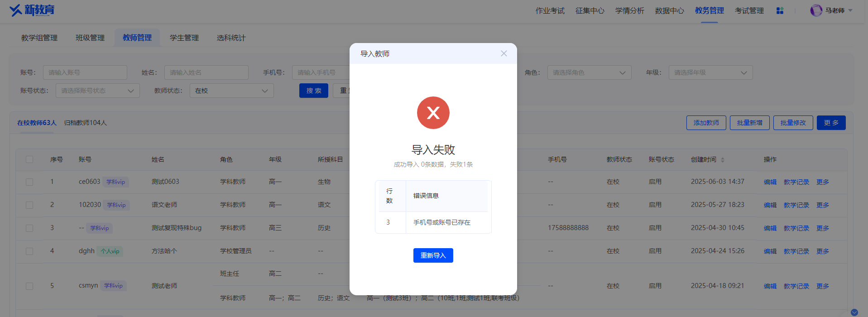This screenshot has height=317, width=868.
Task: Click the red error X icon
Action: tap(433, 113)
